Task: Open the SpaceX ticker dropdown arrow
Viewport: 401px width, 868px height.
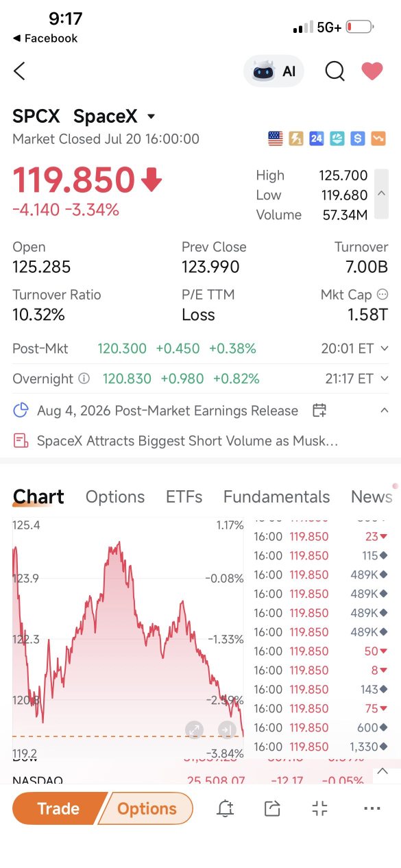Action: (x=151, y=117)
